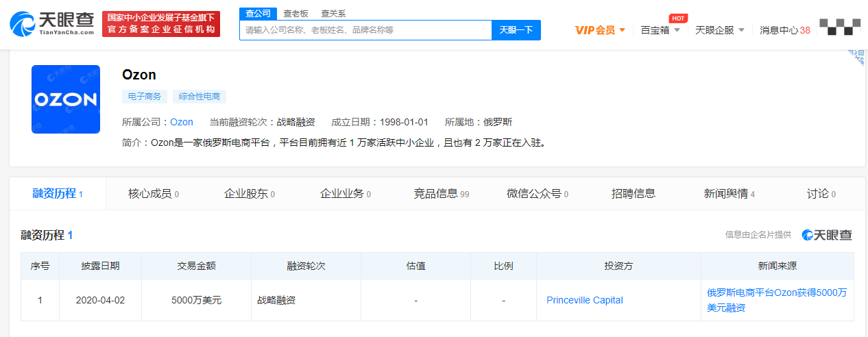Click the HOT badge above 百宝箱
Screen dimensions: 868x337
coord(678,18)
